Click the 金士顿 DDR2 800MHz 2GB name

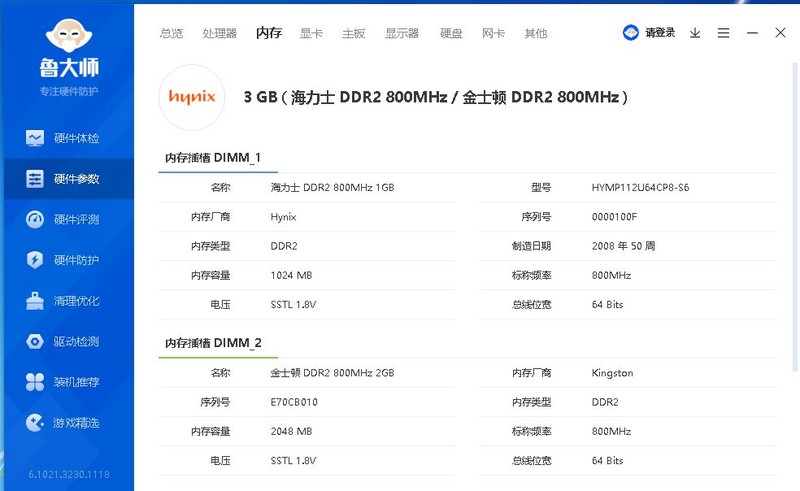click(332, 373)
